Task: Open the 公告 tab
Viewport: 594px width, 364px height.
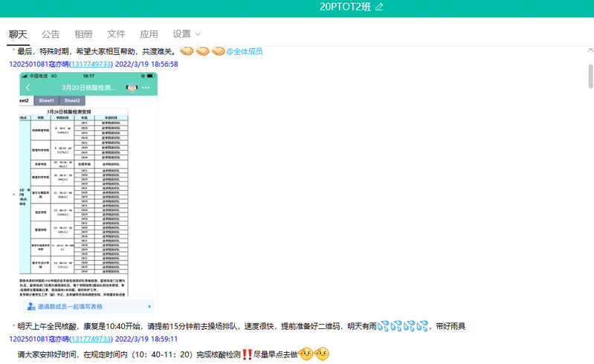Action: [x=51, y=34]
